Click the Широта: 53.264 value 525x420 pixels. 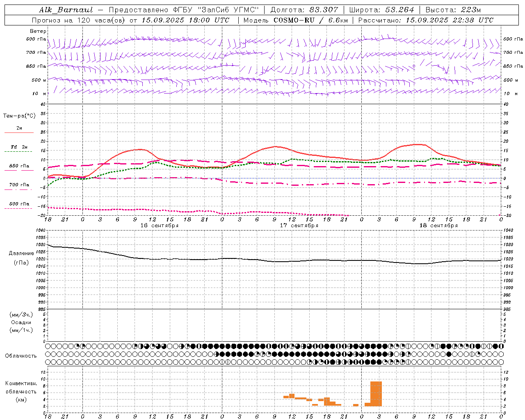coord(381,10)
